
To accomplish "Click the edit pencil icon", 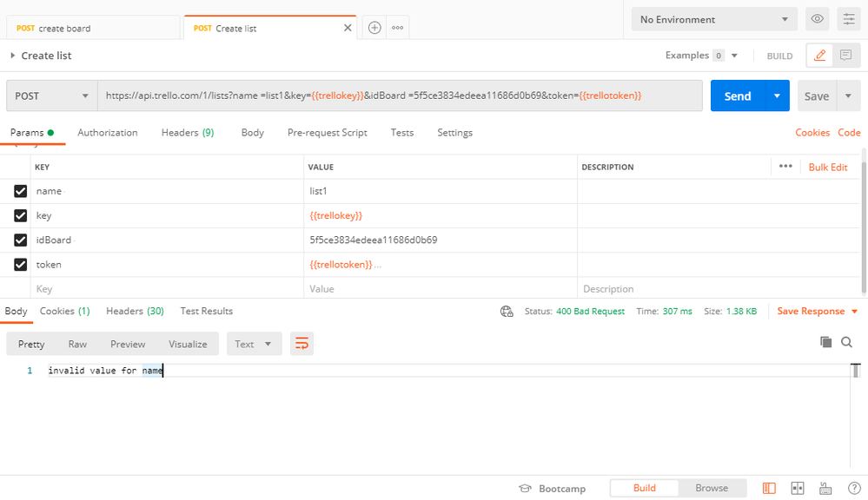I will (820, 56).
